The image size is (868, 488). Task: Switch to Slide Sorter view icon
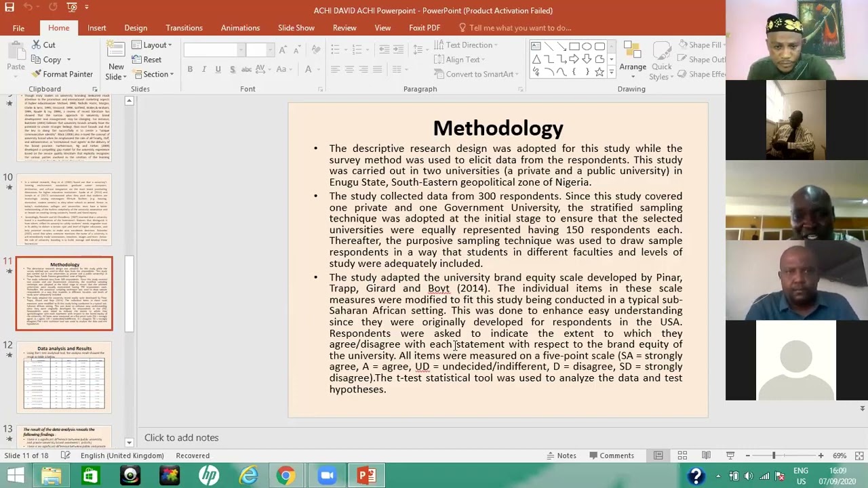(x=682, y=455)
